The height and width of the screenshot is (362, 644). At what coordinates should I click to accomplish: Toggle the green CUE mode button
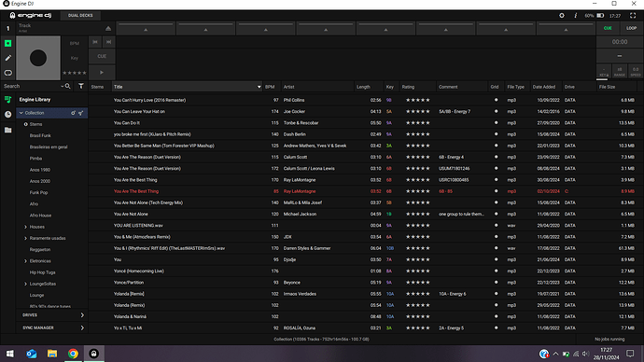point(608,28)
